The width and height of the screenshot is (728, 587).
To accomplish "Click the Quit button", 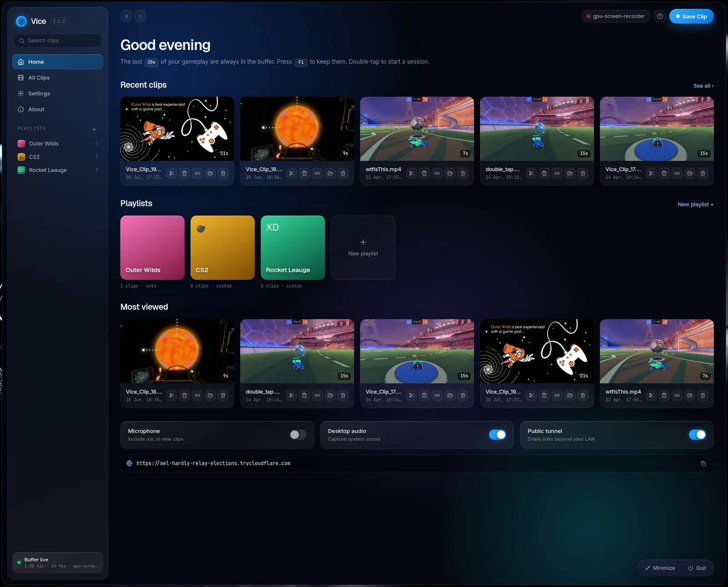I will (697, 568).
